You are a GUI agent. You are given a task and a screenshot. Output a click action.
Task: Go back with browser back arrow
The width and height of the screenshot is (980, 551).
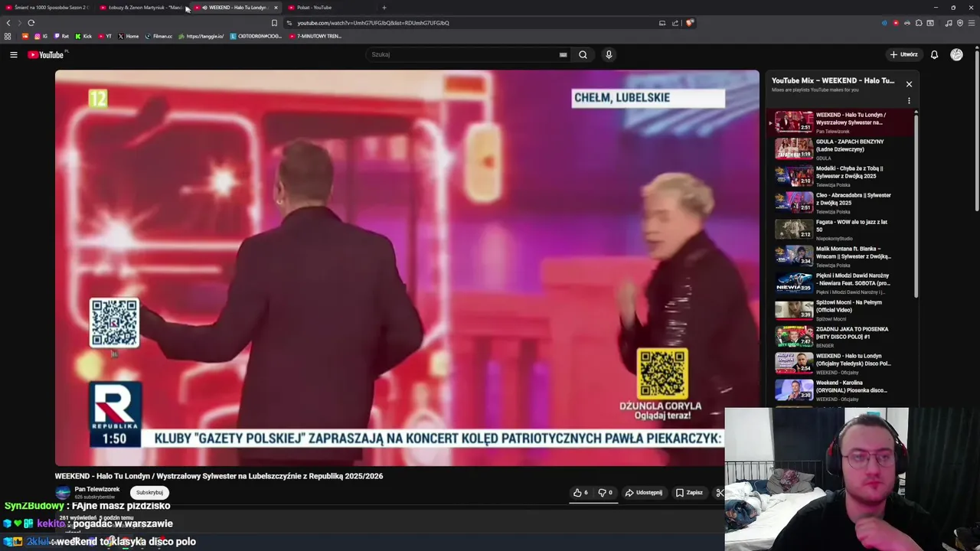pos(8,23)
